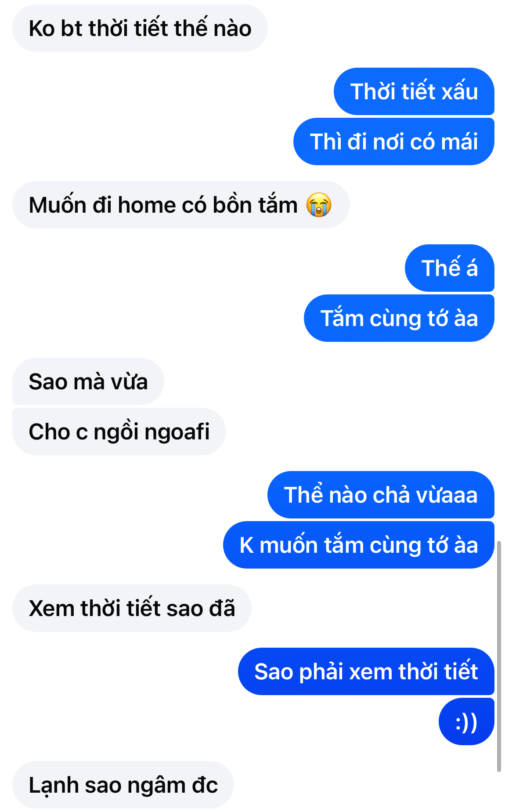Tap the 'K muốn tắm cùng tớ àa' bubble

(x=359, y=545)
